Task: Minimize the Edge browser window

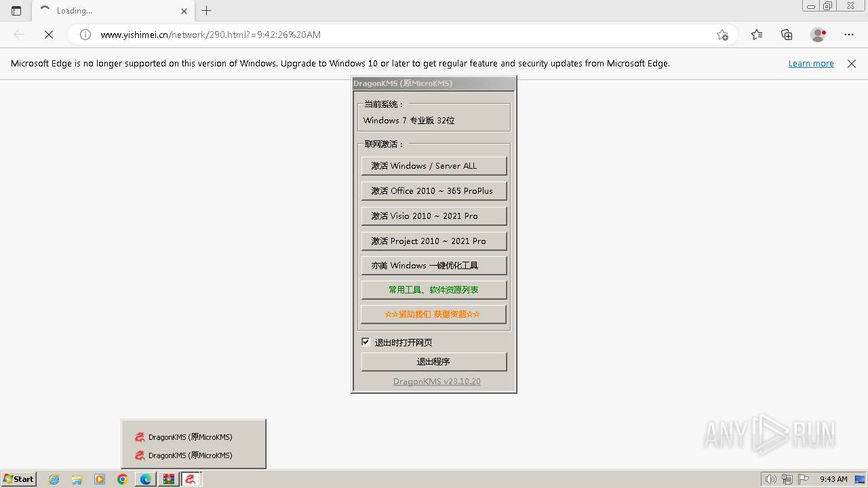Action: (x=810, y=5)
